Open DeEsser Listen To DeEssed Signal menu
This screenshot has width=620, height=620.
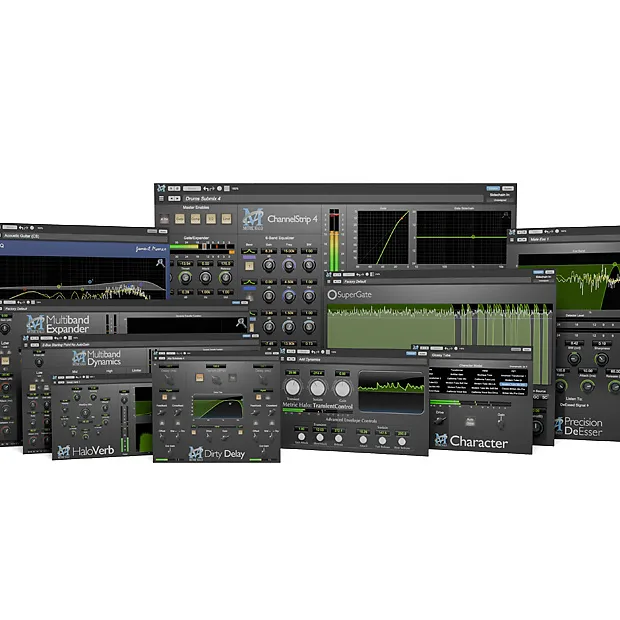[x=574, y=405]
